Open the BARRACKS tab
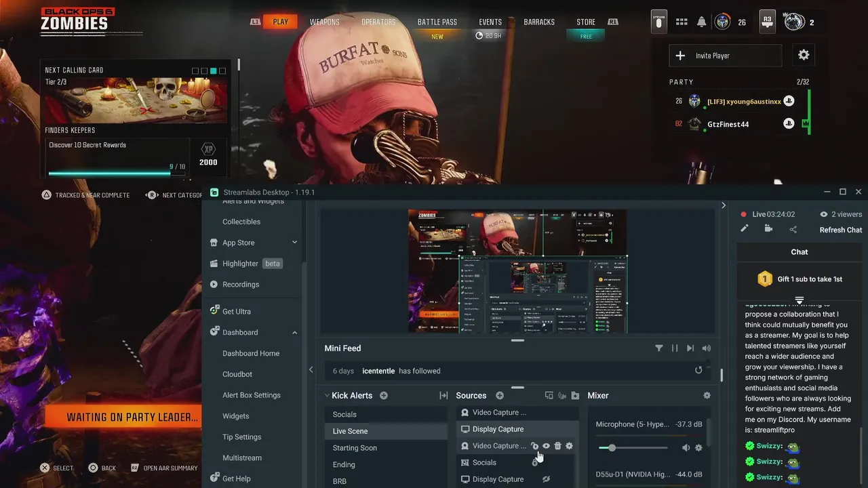Screen dimensions: 868x488 (539, 22)
